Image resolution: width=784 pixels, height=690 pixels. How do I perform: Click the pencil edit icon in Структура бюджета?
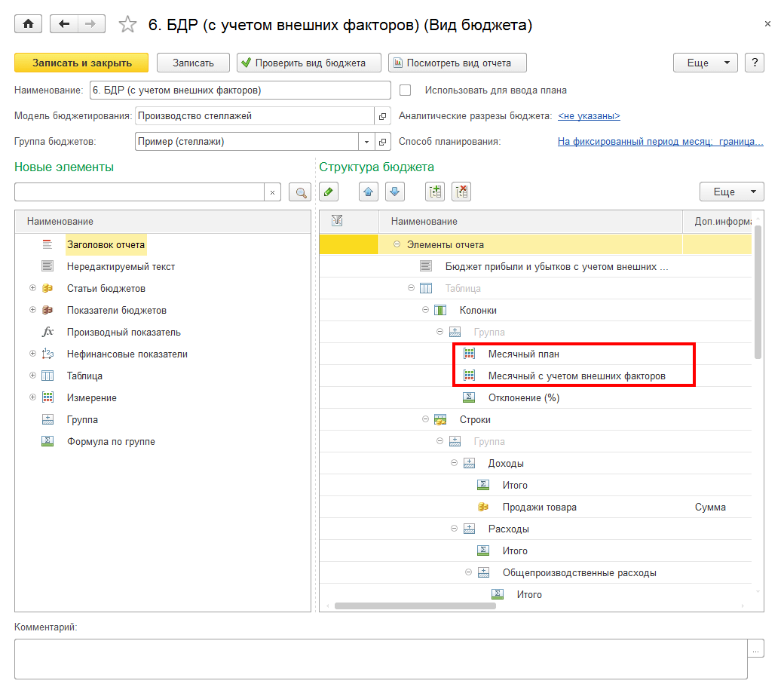pyautogui.click(x=328, y=192)
